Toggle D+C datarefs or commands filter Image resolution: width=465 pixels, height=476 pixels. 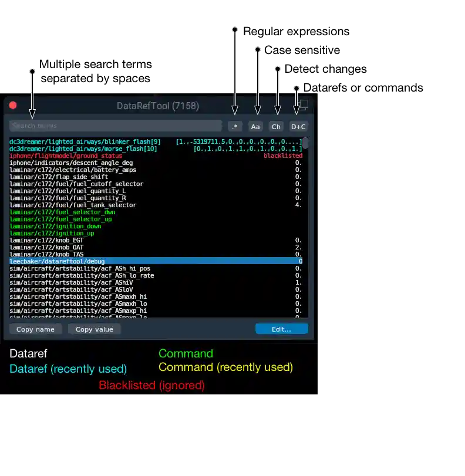tap(298, 127)
